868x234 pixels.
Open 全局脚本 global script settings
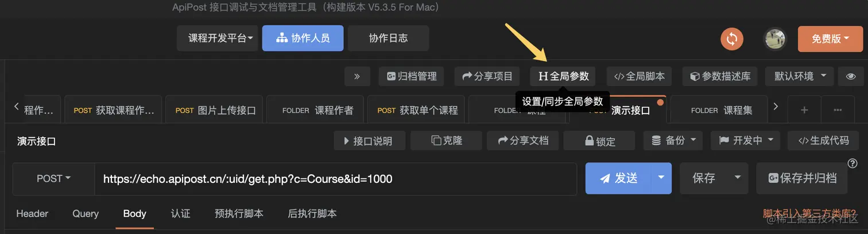coord(640,76)
